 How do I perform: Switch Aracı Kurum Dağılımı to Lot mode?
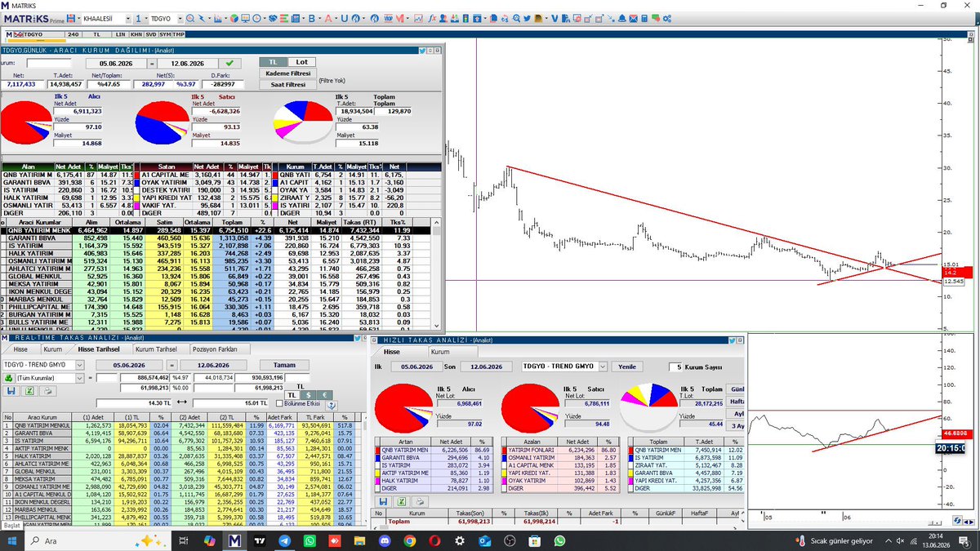pyautogui.click(x=302, y=62)
